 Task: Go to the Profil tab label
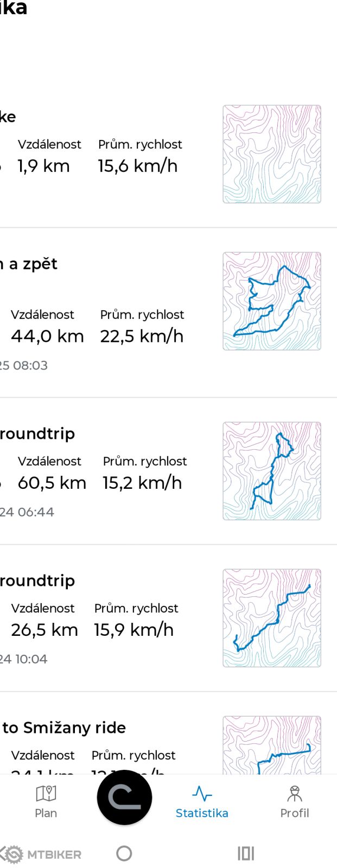coord(295,813)
